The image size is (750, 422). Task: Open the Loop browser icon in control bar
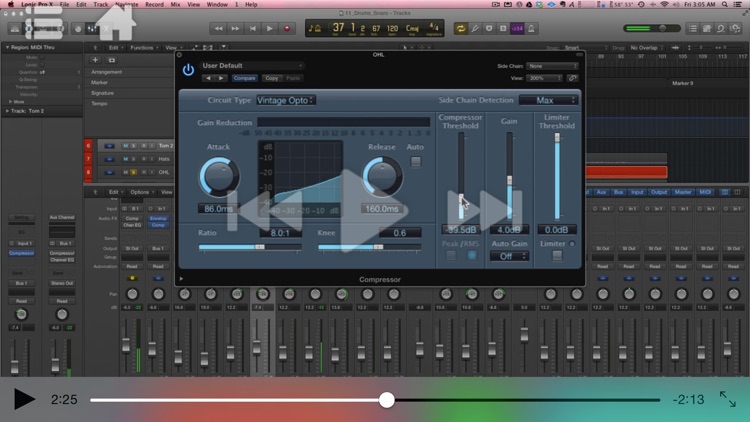[x=721, y=29]
